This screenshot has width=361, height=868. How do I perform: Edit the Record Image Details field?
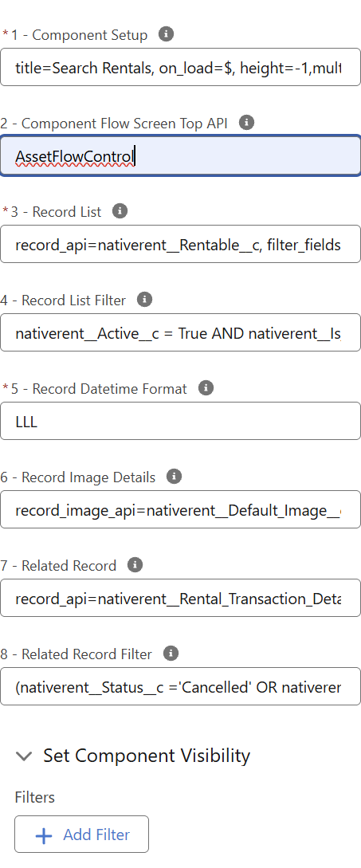180,510
